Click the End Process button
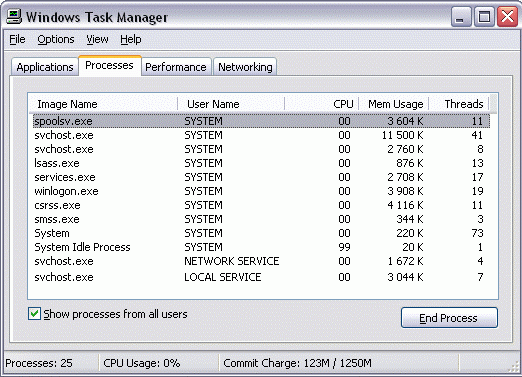The width and height of the screenshot is (522, 377). click(449, 318)
